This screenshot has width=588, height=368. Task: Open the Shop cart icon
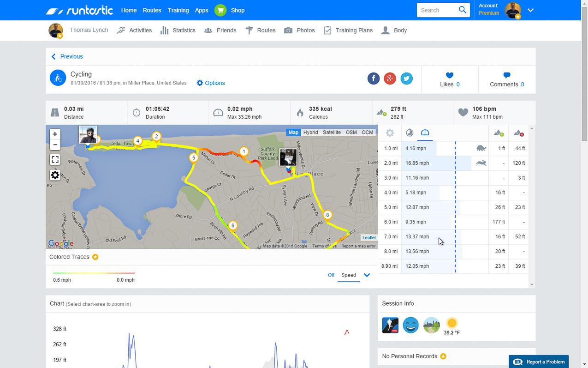[220, 10]
